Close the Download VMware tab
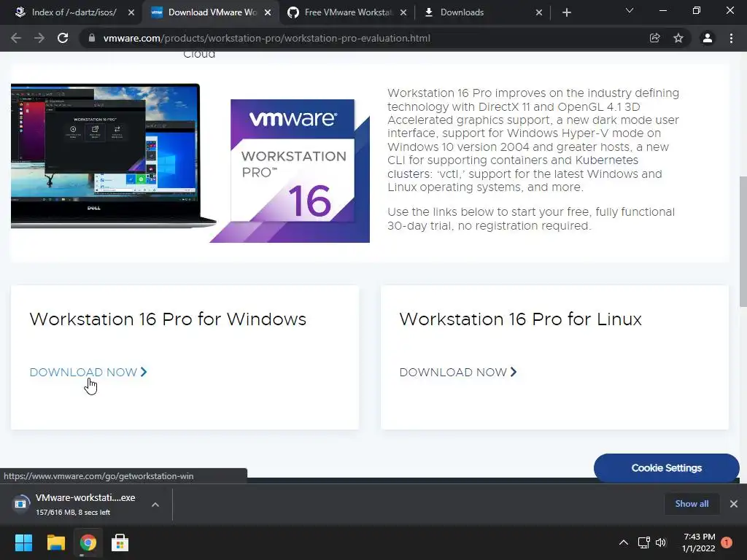Viewport: 747px width, 560px height. [x=268, y=12]
